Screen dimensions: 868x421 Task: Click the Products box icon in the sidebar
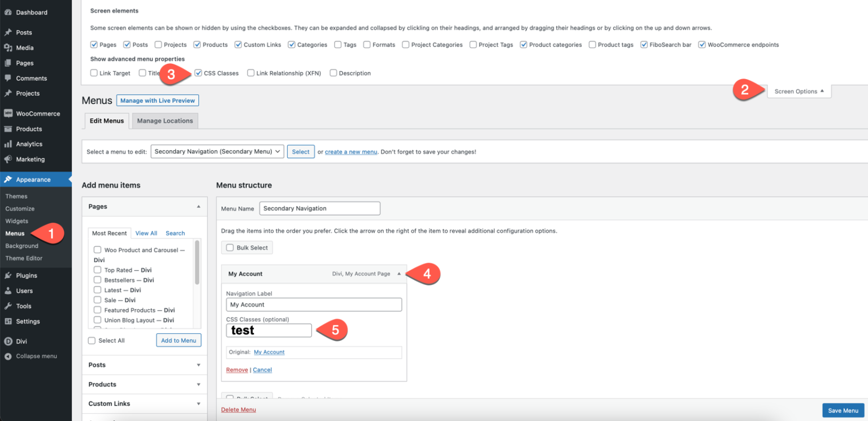(8, 129)
